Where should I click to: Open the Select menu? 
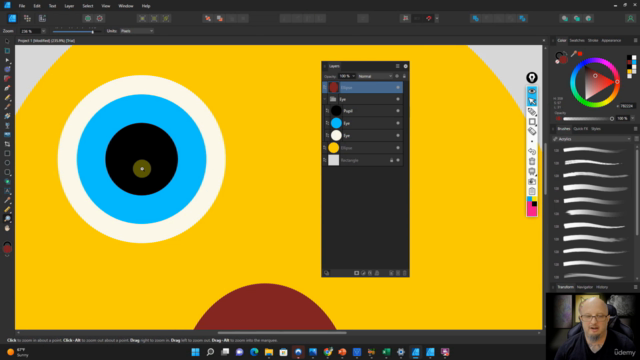[x=87, y=6]
